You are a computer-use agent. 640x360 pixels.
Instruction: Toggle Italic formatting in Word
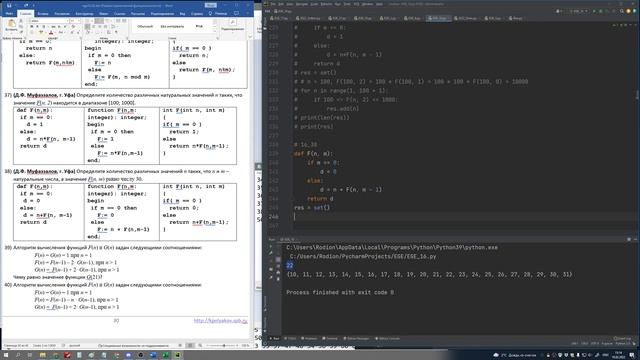[x=38, y=26]
